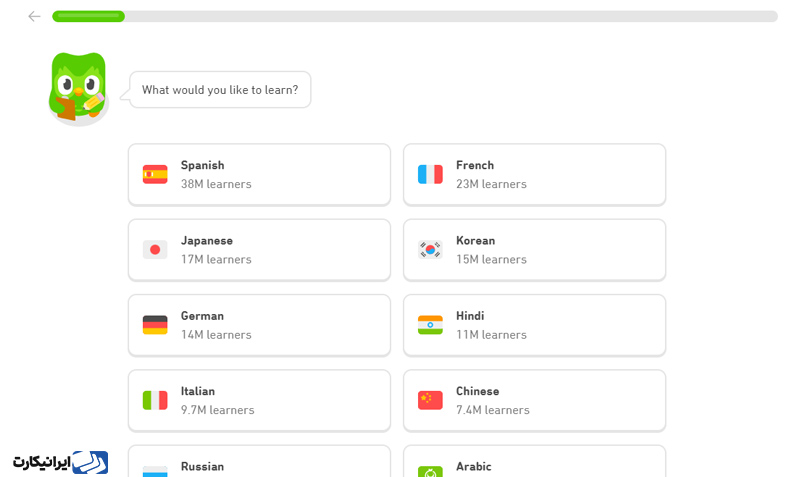Go back using the left arrow icon
Image resolution: width=800 pixels, height=477 pixels.
point(34,16)
